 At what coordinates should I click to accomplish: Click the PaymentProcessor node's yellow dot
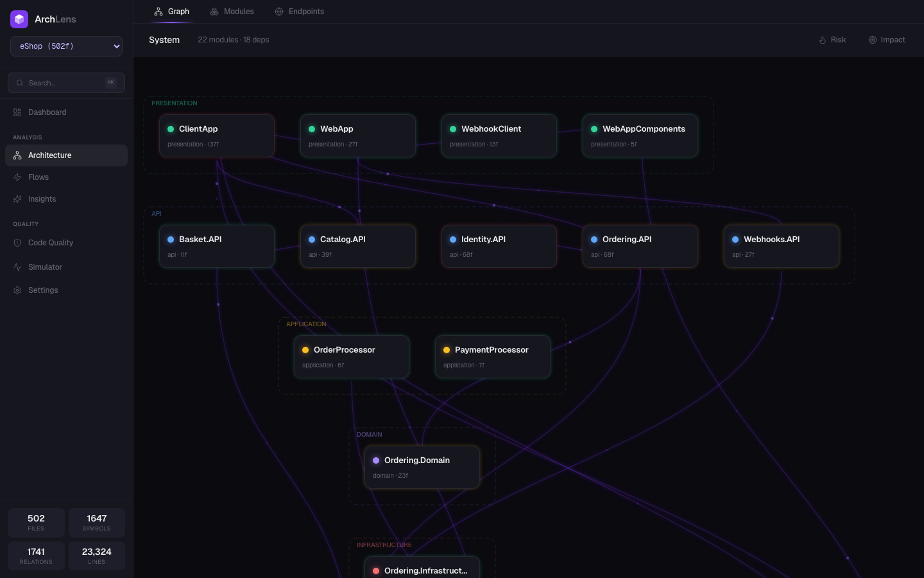coord(447,350)
